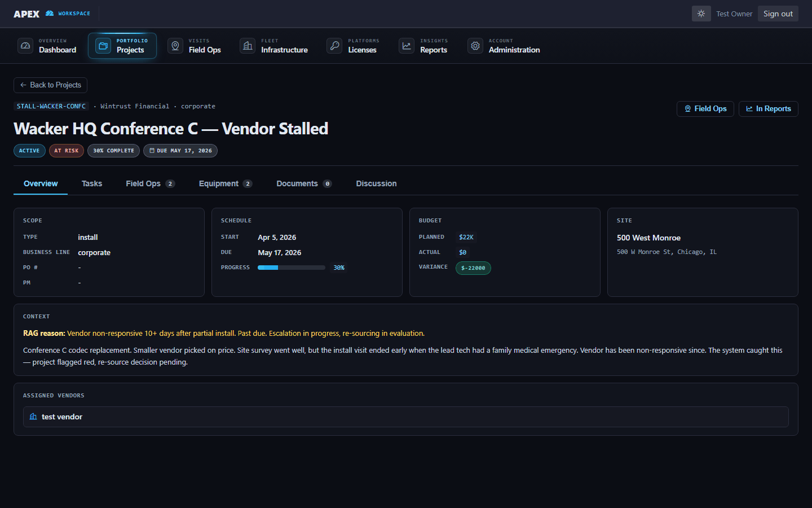
Task: Open Reports navigation label
Action: point(434,50)
